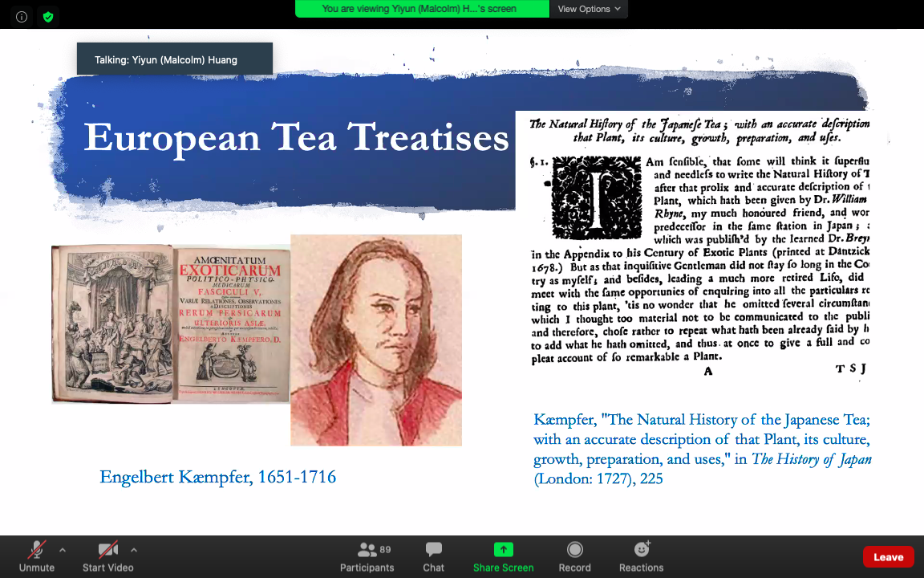Image resolution: width=924 pixels, height=578 pixels.
Task: Expand the video options arrow beside Start Video
Action: pos(133,550)
